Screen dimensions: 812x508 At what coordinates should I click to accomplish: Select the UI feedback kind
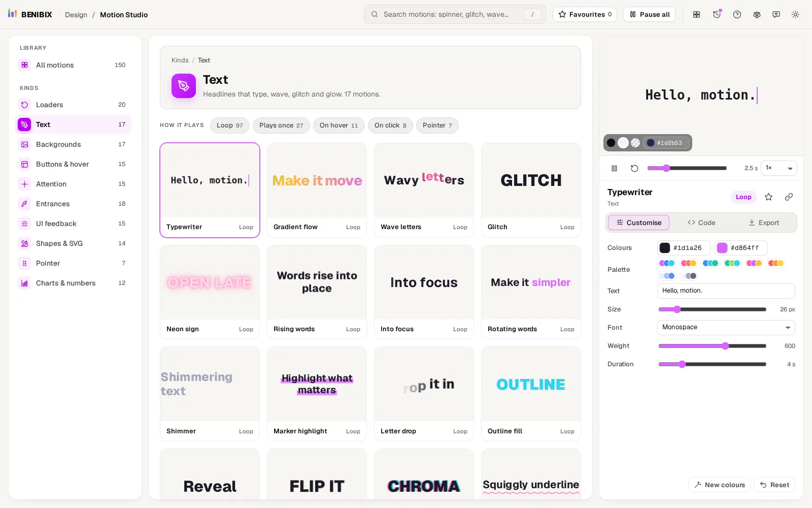click(74, 224)
